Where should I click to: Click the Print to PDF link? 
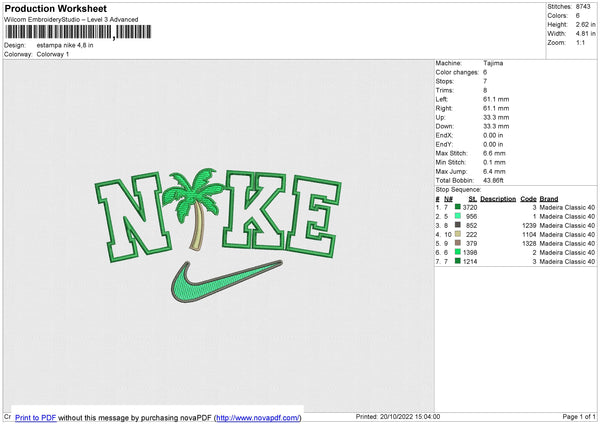(x=36, y=417)
